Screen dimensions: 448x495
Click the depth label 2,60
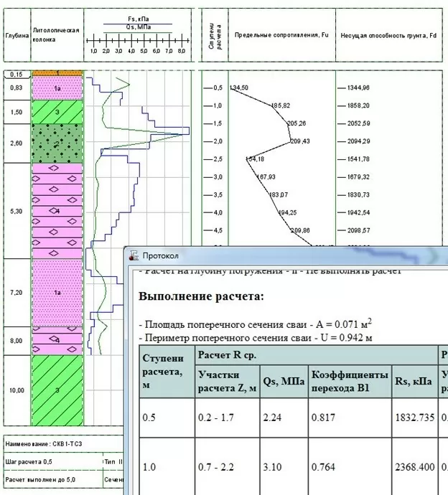click(x=17, y=143)
